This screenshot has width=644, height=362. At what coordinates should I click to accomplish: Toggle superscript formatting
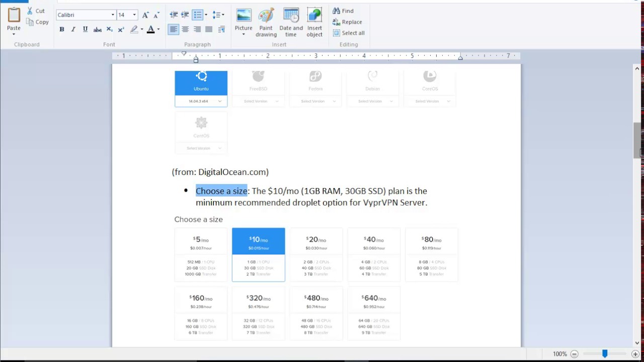coord(121,30)
